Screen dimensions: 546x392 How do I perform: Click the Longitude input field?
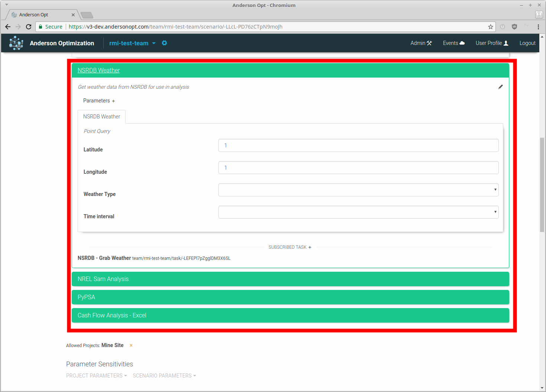click(x=358, y=167)
